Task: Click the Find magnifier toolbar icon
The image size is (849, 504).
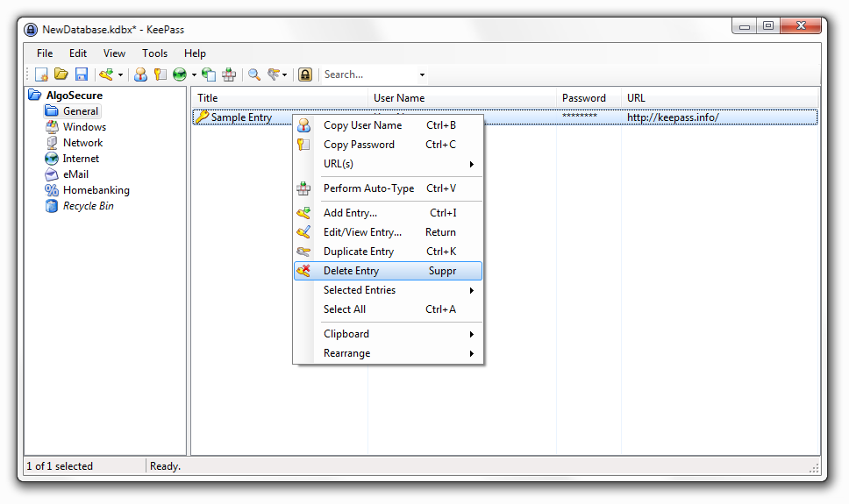Action: tap(254, 75)
